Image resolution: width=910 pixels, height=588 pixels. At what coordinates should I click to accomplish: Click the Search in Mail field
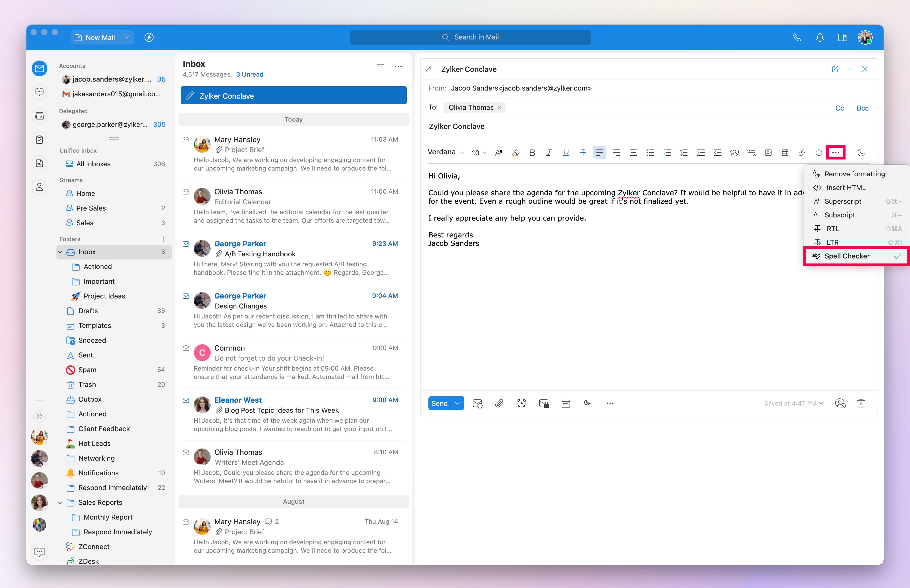470,37
